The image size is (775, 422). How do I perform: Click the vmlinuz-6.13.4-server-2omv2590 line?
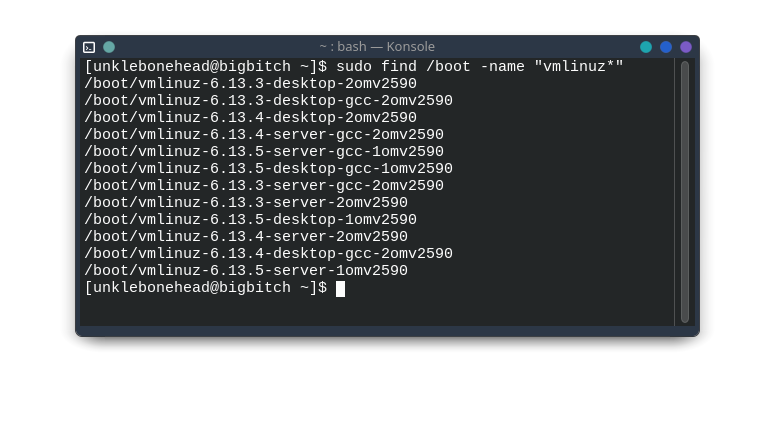coord(246,237)
